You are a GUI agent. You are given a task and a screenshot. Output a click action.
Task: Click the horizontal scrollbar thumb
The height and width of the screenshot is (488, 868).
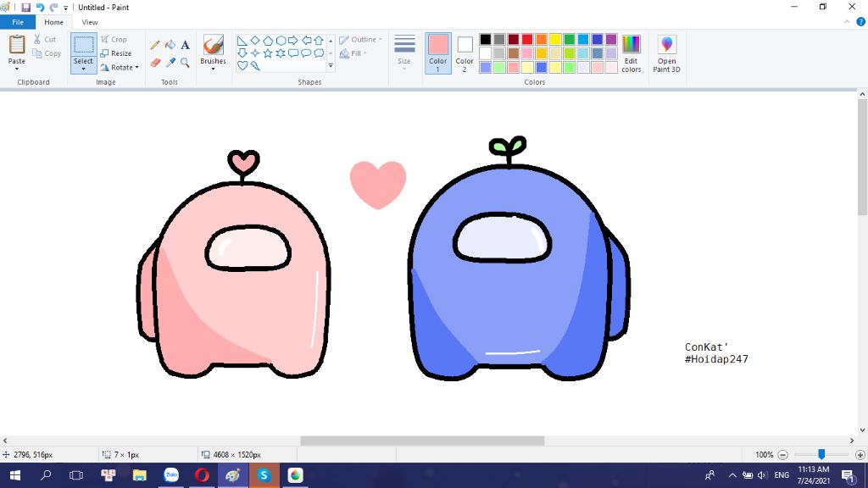pyautogui.click(x=422, y=441)
